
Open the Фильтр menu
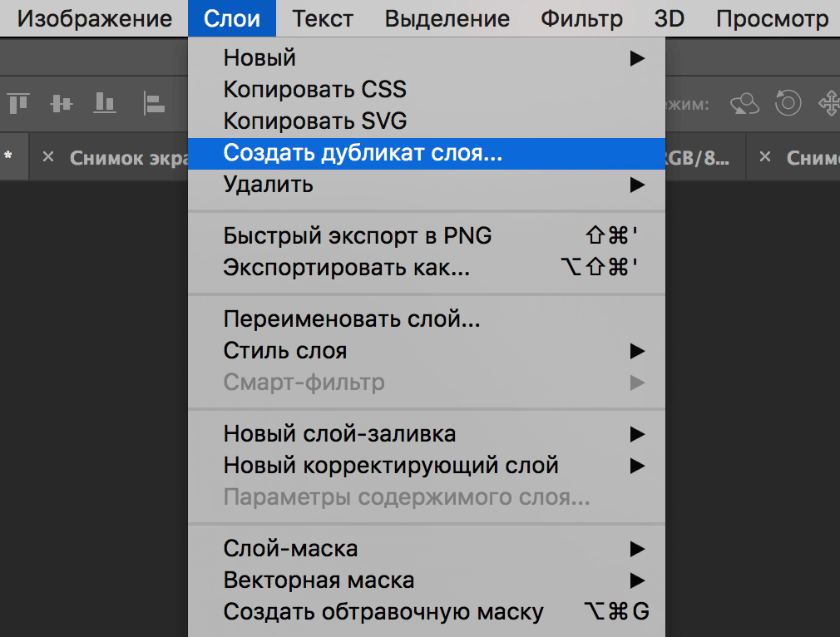coord(581,18)
